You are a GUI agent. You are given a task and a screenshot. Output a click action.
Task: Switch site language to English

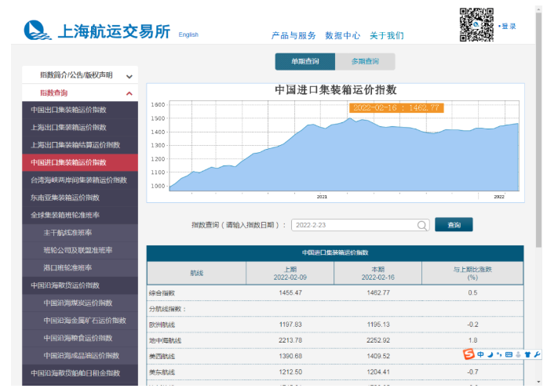(x=188, y=34)
